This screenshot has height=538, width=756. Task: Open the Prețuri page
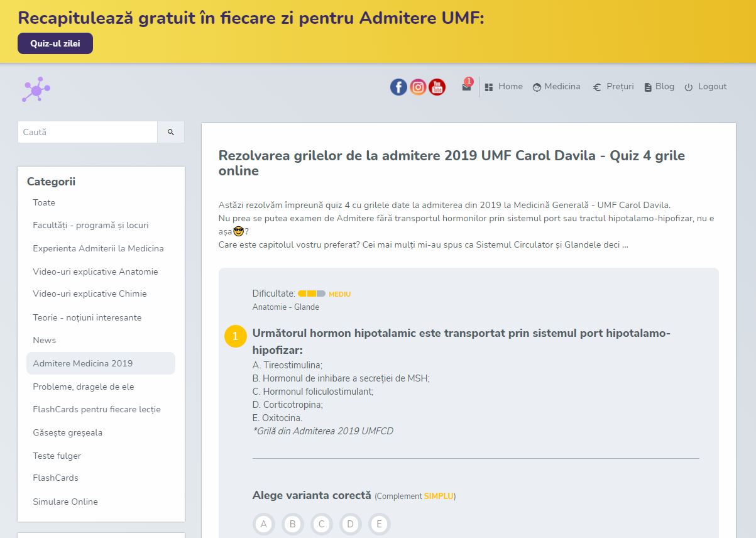[x=620, y=87]
